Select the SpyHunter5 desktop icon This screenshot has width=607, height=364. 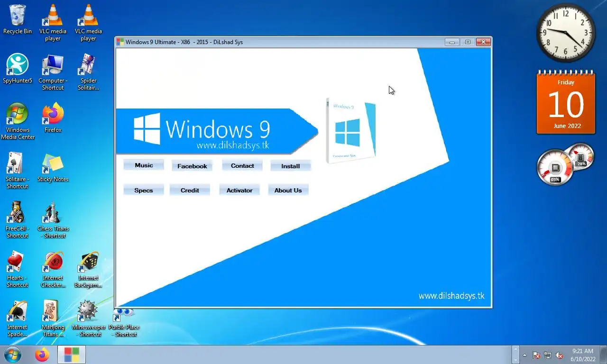pyautogui.click(x=18, y=69)
